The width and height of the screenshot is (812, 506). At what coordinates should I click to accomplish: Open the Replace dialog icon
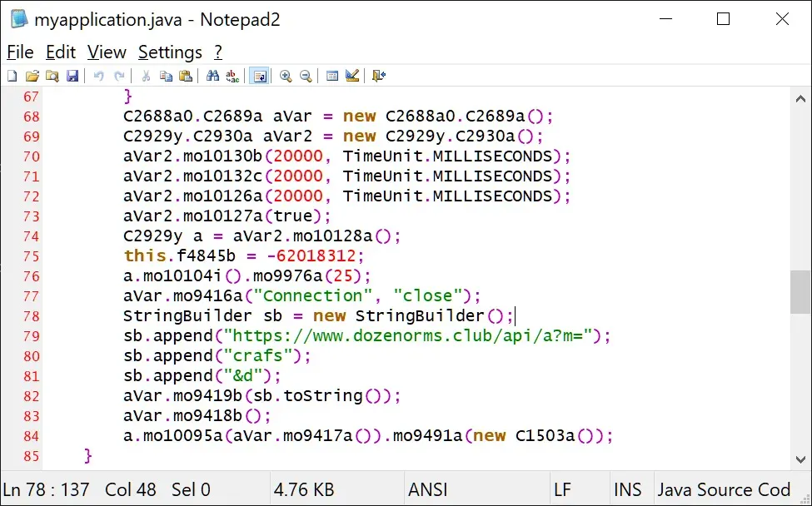click(232, 76)
